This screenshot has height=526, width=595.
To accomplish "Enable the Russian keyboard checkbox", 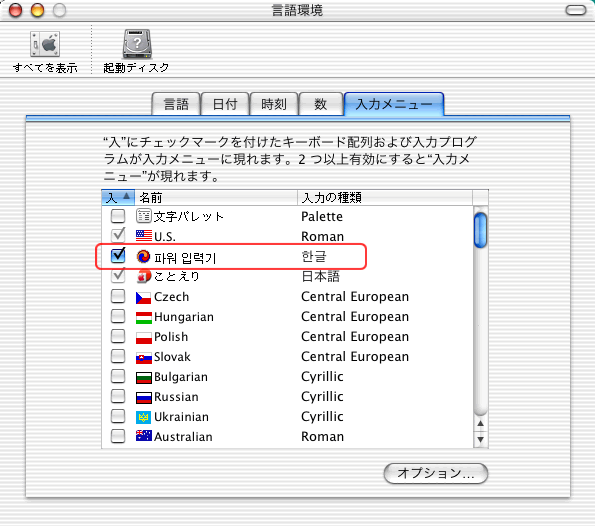I will point(118,396).
